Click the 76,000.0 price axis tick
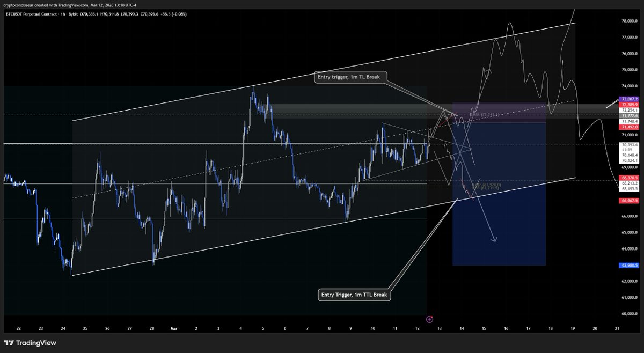Viewport: 644px width, 353px height. pyautogui.click(x=629, y=54)
